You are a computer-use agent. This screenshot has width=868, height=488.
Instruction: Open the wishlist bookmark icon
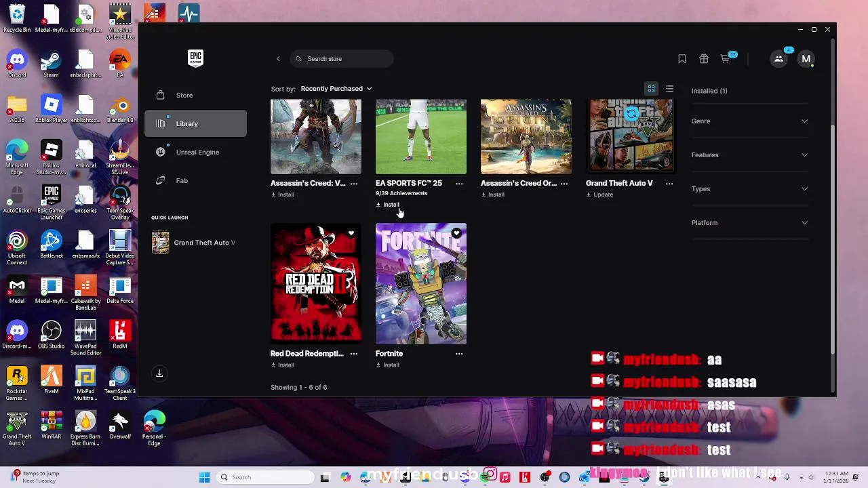click(682, 59)
